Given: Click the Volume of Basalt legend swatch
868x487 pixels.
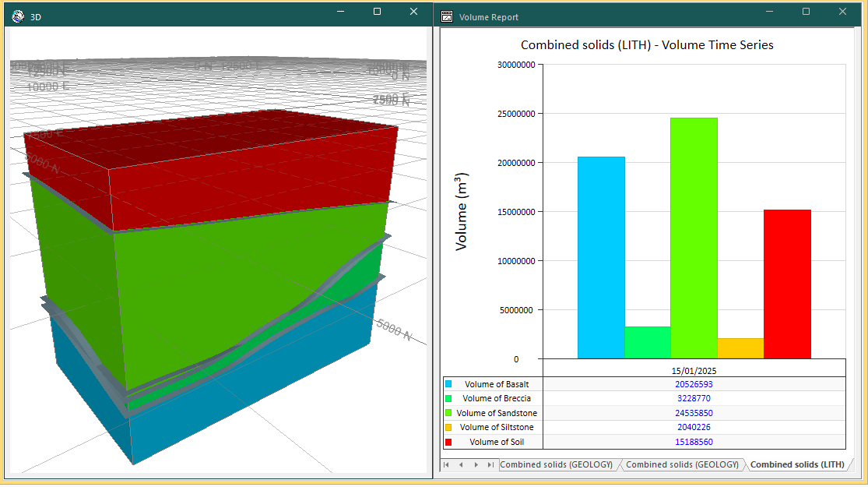Looking at the screenshot, I should pos(448,384).
